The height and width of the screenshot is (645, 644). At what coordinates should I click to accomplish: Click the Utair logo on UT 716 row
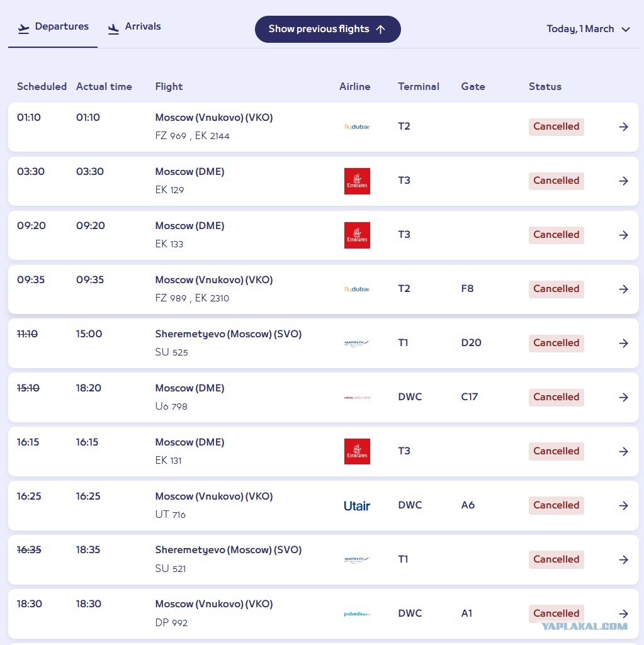pyautogui.click(x=357, y=505)
